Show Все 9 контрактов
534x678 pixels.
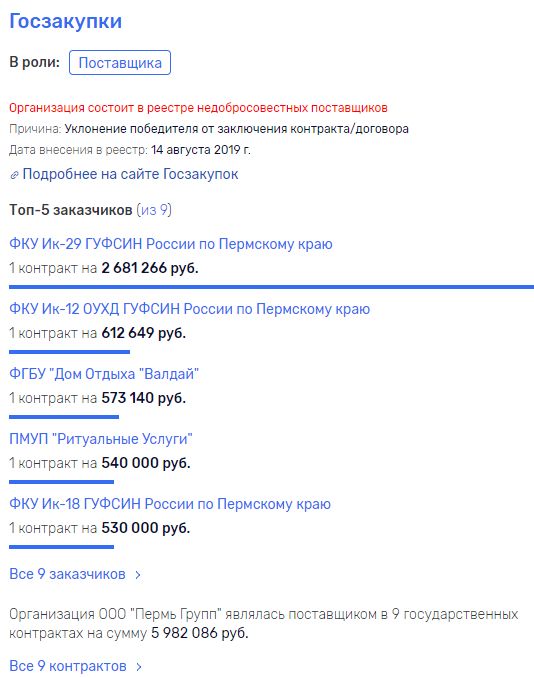pos(68,666)
